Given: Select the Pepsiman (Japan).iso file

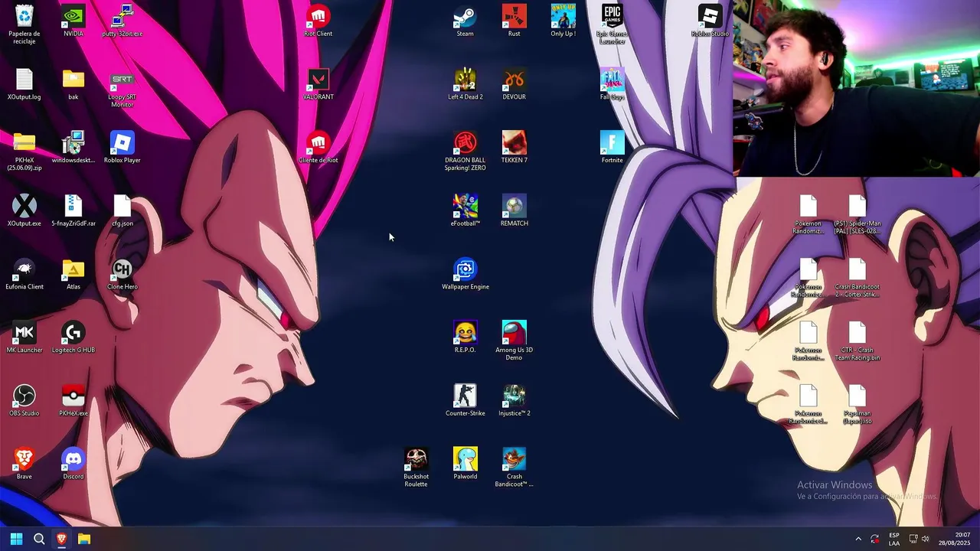Looking at the screenshot, I should pos(857,404).
